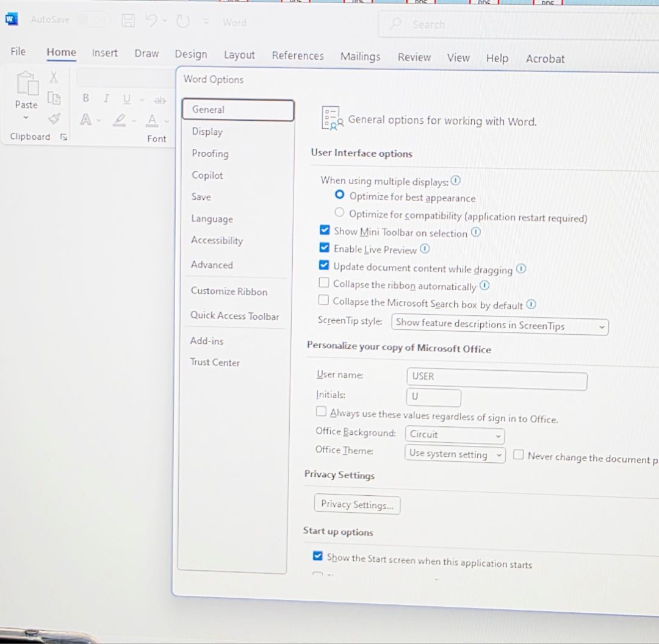Image resolution: width=659 pixels, height=644 pixels.
Task: Switch to the Mailings tab
Action: (x=360, y=57)
